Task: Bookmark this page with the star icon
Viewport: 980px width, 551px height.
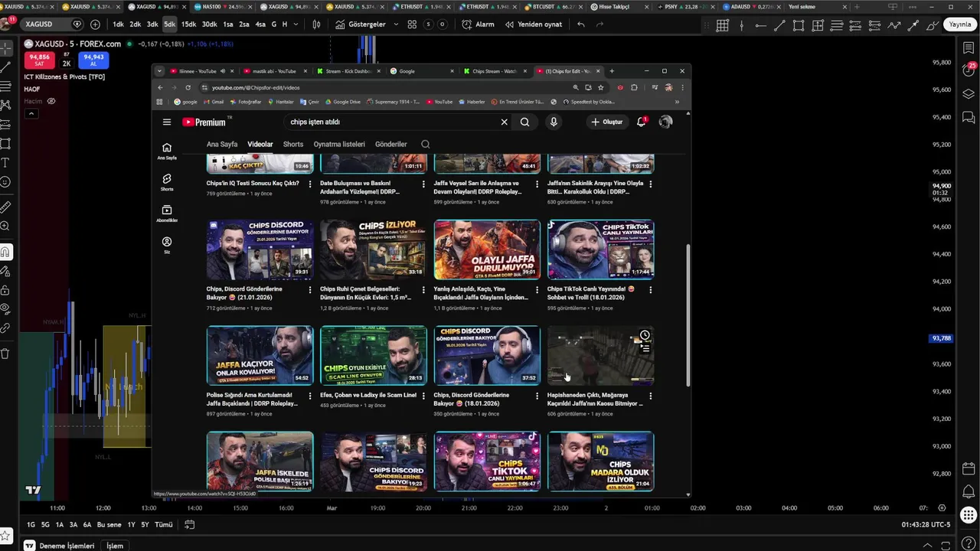Action: pos(601,87)
